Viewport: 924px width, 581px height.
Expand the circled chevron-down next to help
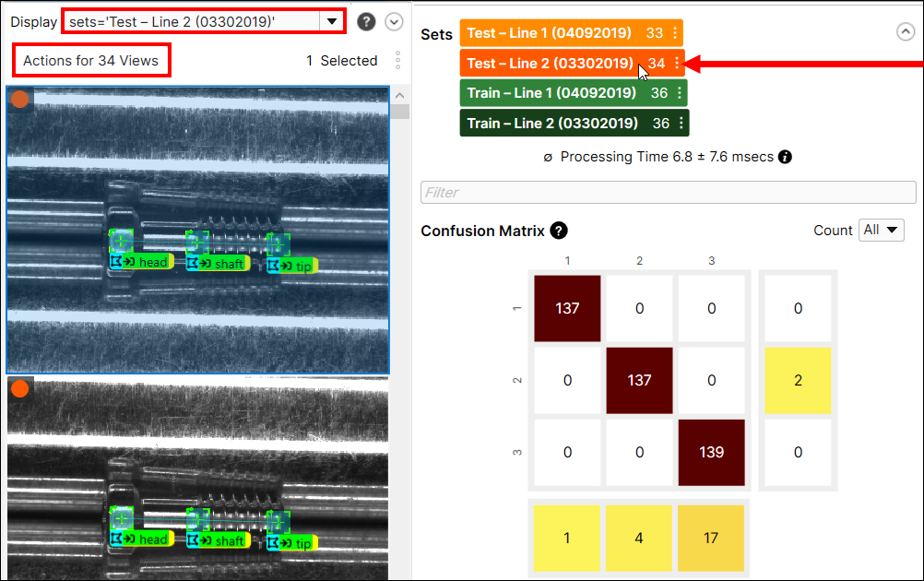click(x=394, y=21)
